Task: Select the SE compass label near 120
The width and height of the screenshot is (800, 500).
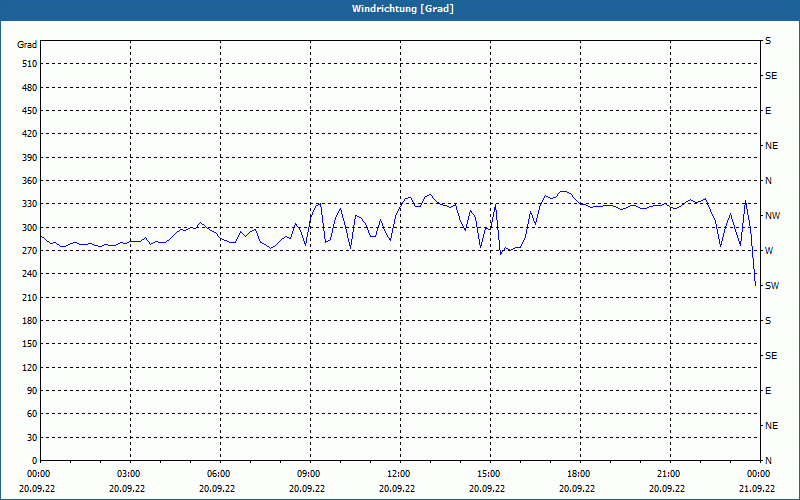Action: click(x=771, y=356)
